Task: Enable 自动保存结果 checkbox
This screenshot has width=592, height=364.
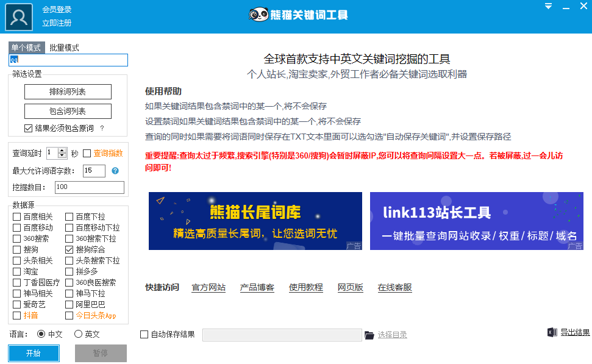Action: pyautogui.click(x=144, y=335)
